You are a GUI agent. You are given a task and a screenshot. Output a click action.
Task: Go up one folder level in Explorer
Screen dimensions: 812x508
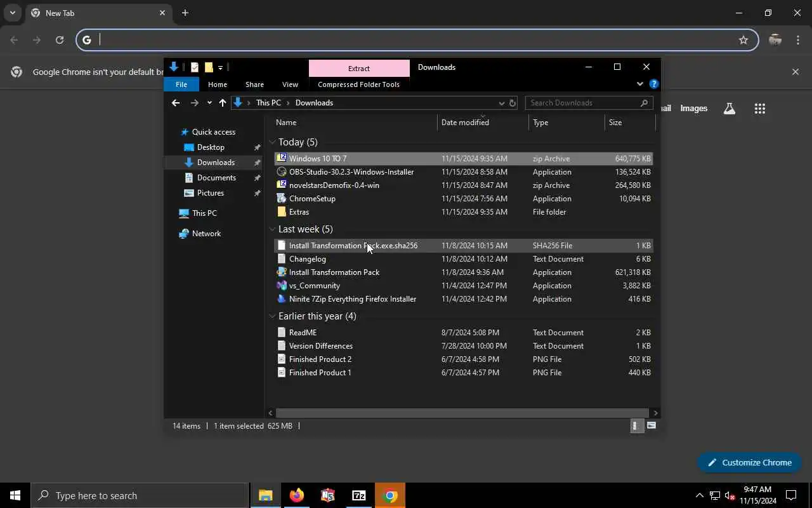click(222, 103)
